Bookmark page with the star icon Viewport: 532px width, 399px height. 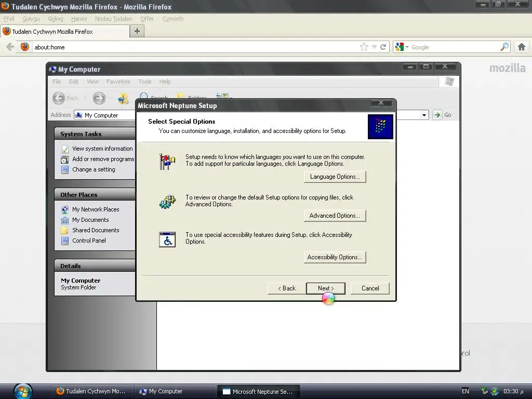point(364,47)
